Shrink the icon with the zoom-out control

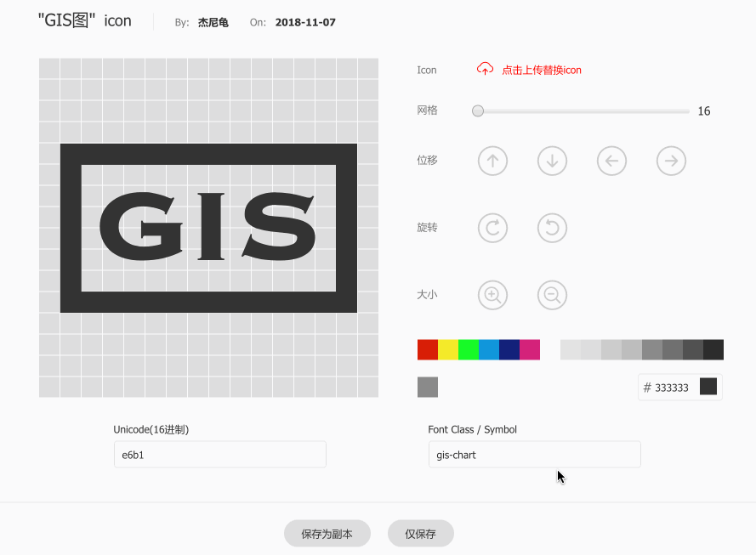(552, 295)
